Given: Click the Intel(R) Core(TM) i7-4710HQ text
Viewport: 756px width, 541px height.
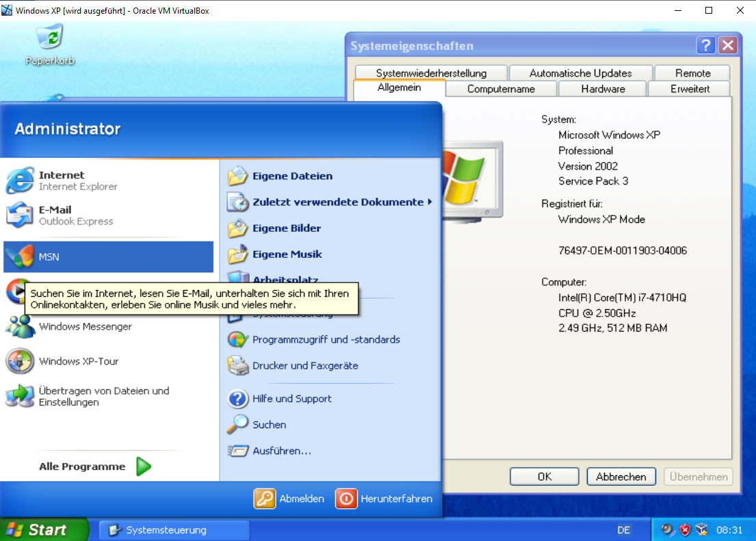Looking at the screenshot, I should click(x=622, y=298).
